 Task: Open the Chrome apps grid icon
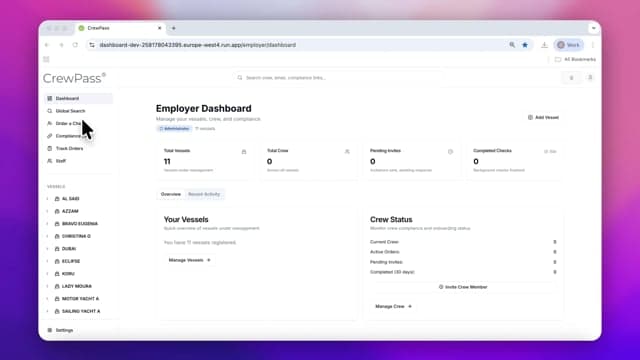[46, 60]
